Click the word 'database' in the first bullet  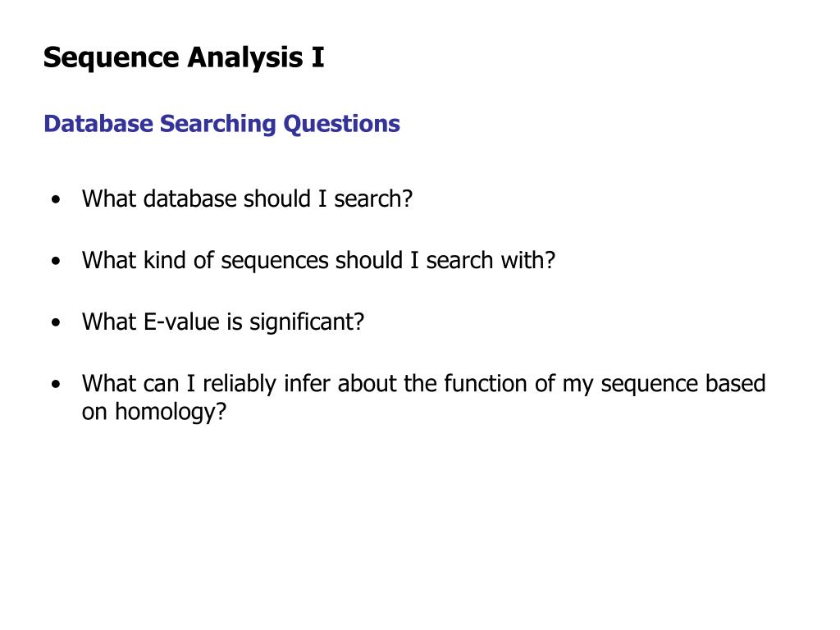point(190,199)
